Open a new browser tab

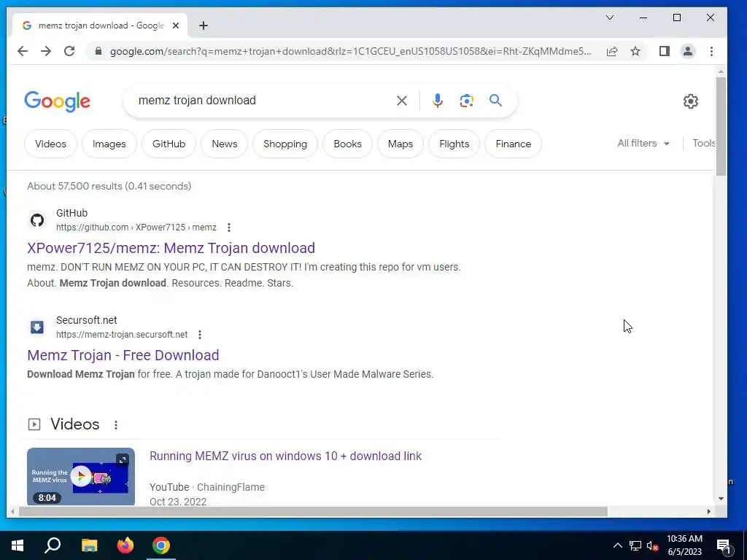point(204,26)
